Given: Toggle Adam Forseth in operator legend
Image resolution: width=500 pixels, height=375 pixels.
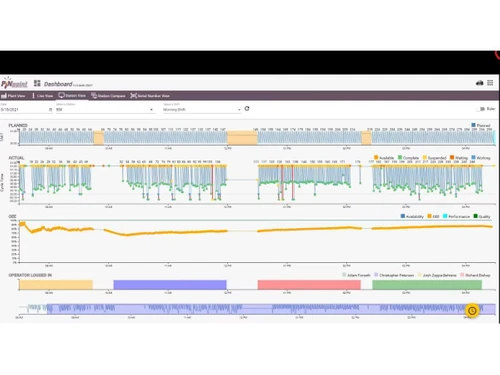Looking at the screenshot, I should point(356,275).
